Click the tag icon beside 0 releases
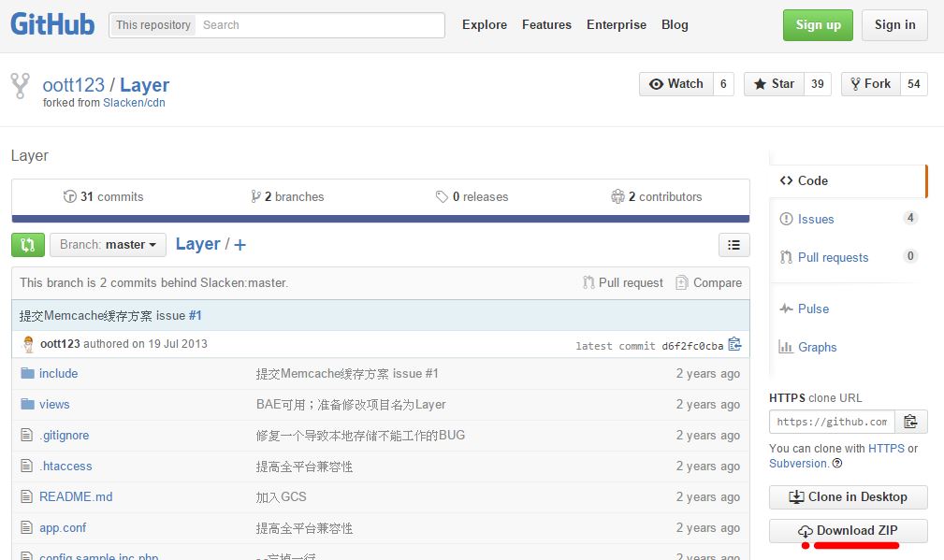 pos(442,196)
